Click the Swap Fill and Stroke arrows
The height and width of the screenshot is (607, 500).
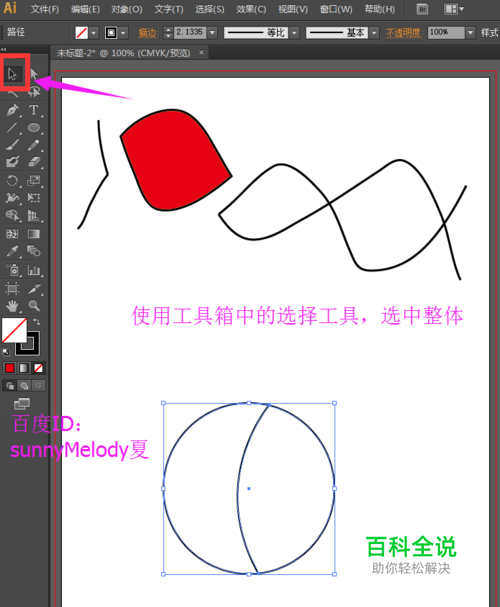(37, 322)
